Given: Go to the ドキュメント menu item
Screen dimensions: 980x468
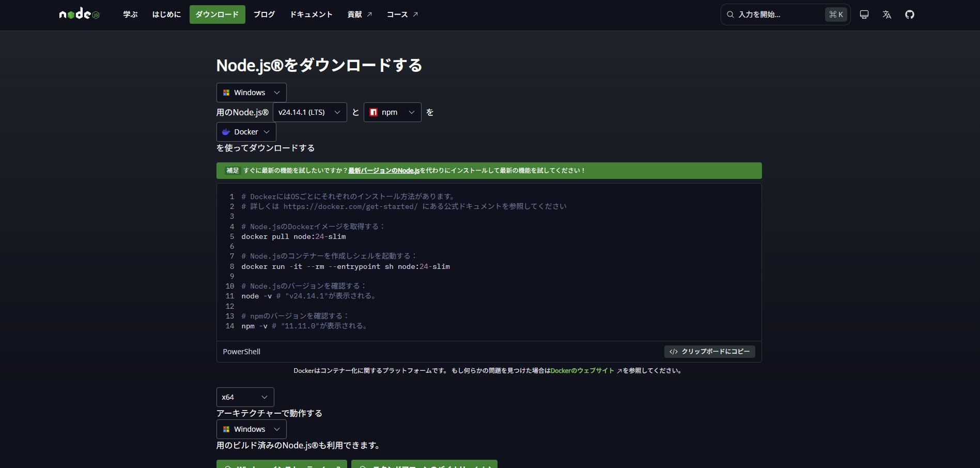Looking at the screenshot, I should 311,14.
